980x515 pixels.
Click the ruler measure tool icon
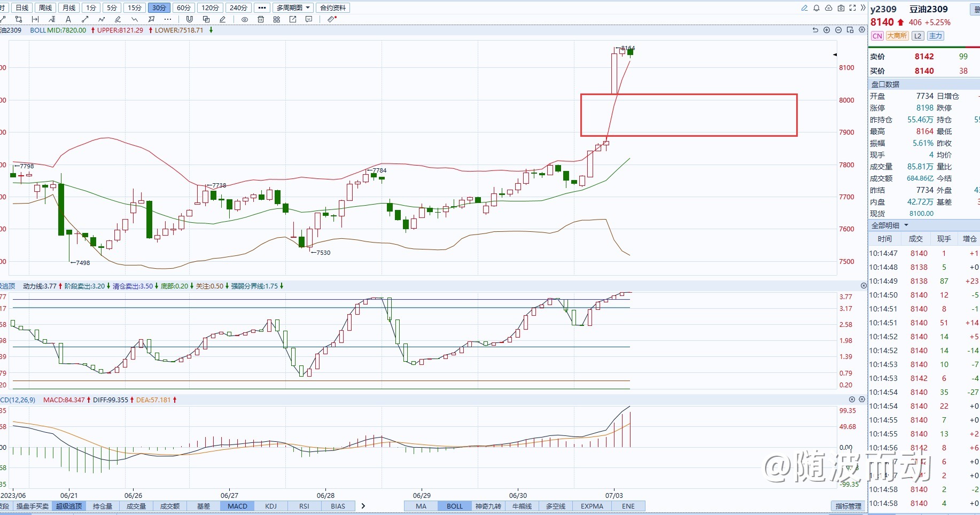[332, 19]
